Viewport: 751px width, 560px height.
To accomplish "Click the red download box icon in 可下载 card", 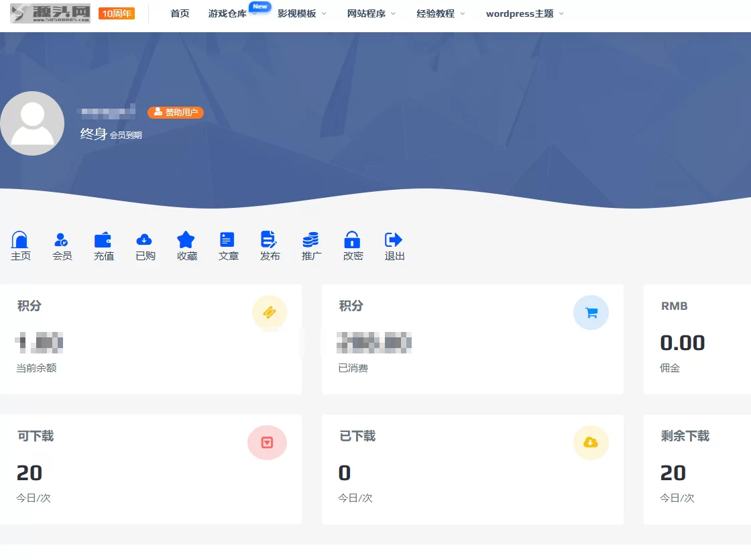I will pos(268,443).
